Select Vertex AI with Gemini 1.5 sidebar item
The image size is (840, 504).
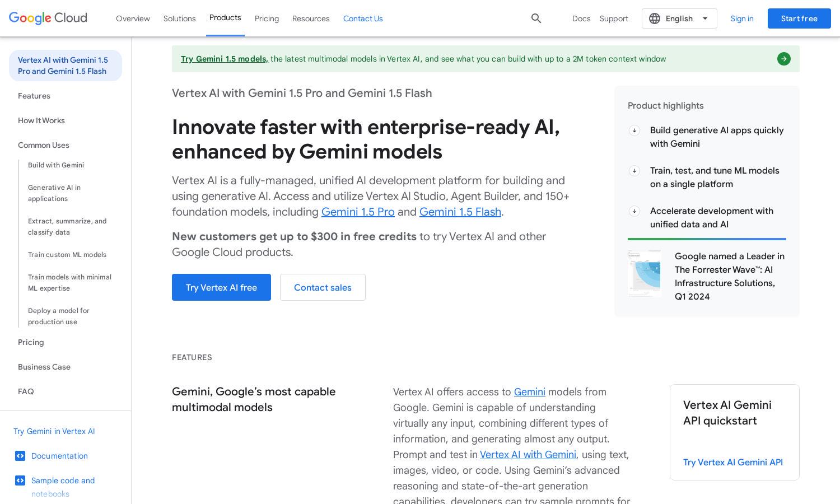66,66
